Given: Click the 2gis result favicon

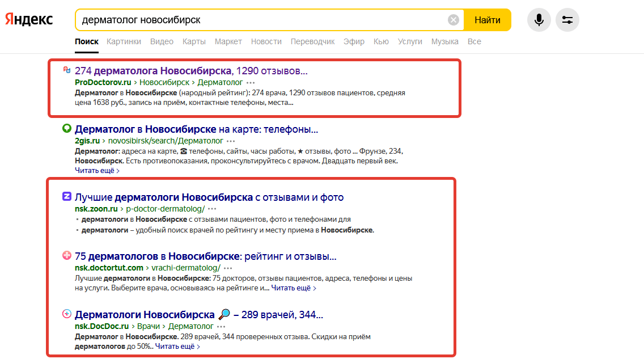Looking at the screenshot, I should (66, 128).
